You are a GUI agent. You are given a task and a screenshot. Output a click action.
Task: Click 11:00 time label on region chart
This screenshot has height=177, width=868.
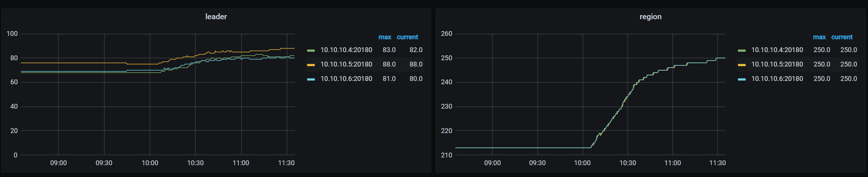point(673,163)
